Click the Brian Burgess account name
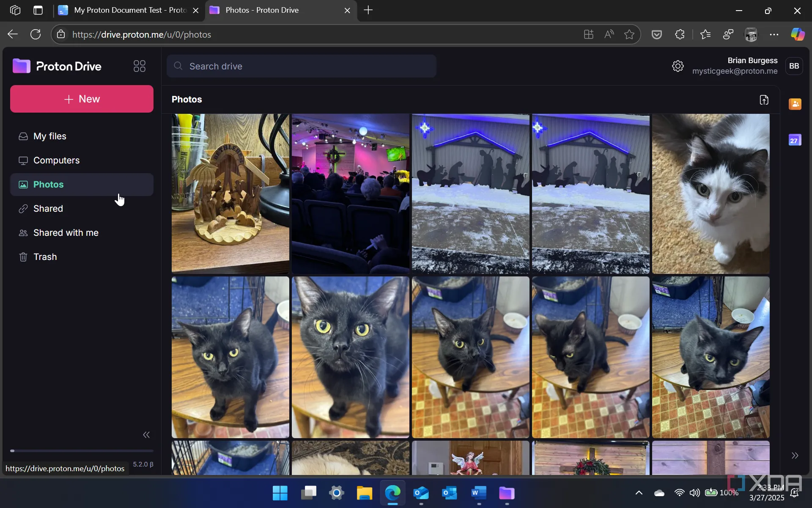Viewport: 812px width, 508px height. [752, 61]
